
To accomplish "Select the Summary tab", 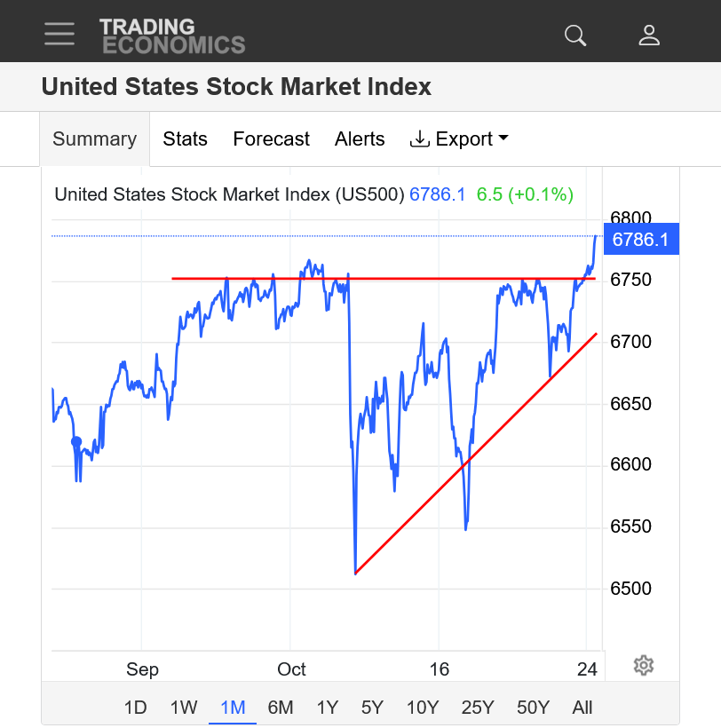I will [x=94, y=139].
